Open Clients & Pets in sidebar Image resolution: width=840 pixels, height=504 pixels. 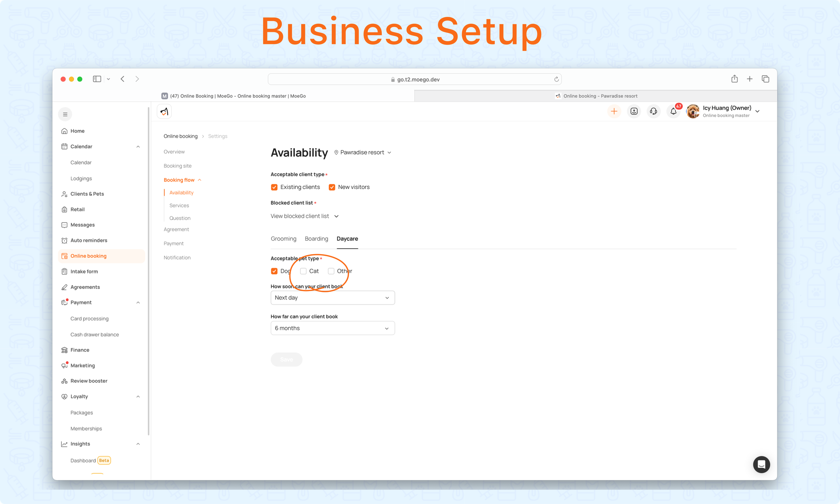(x=87, y=194)
